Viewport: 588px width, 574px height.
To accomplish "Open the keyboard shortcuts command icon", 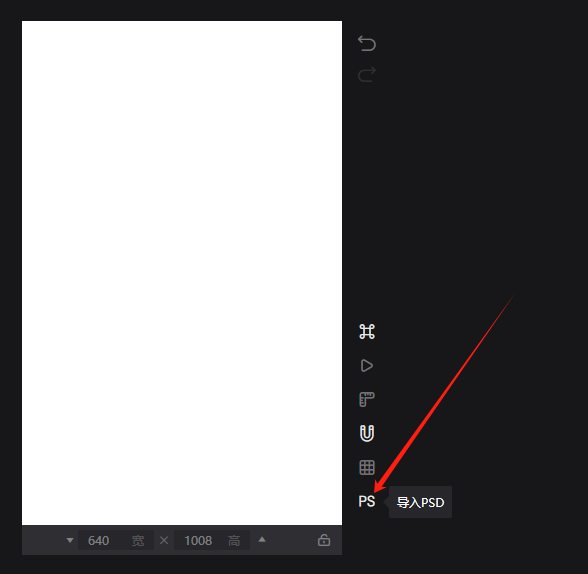I will point(367,331).
